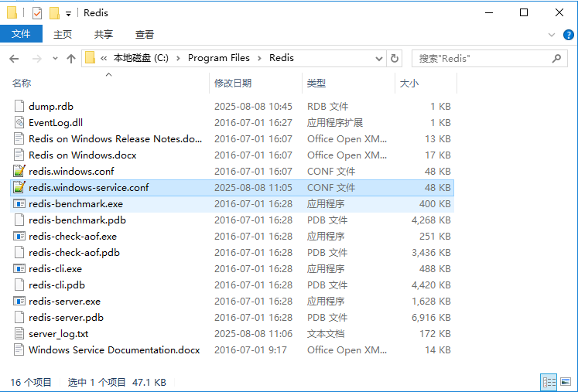Click the redis-cli.pdb file icon
The width and height of the screenshot is (578, 392).
pyautogui.click(x=19, y=285)
